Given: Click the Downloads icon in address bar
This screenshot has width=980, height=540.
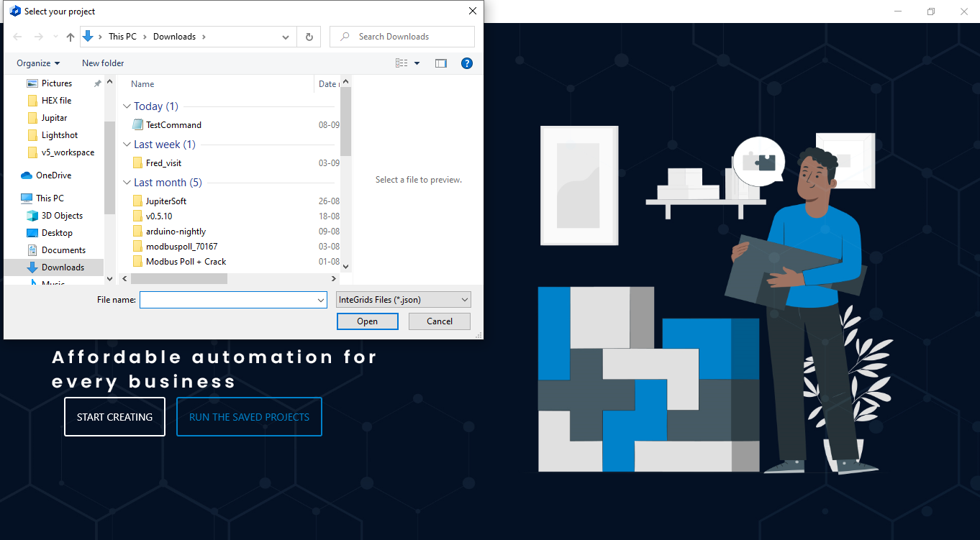Looking at the screenshot, I should click(x=88, y=37).
